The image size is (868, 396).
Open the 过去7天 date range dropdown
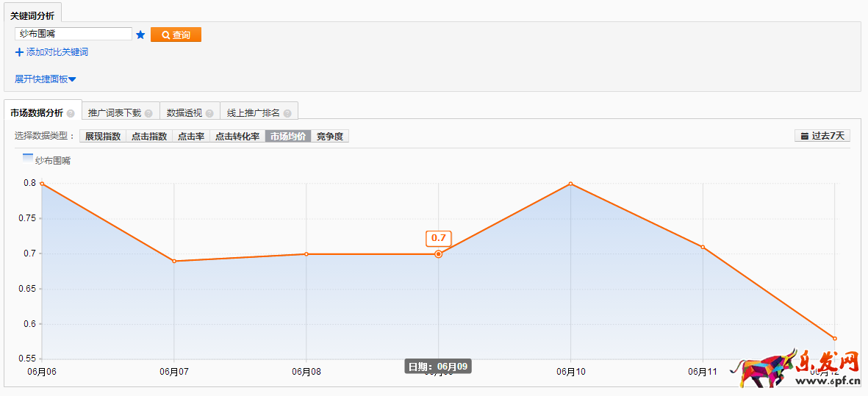point(822,136)
